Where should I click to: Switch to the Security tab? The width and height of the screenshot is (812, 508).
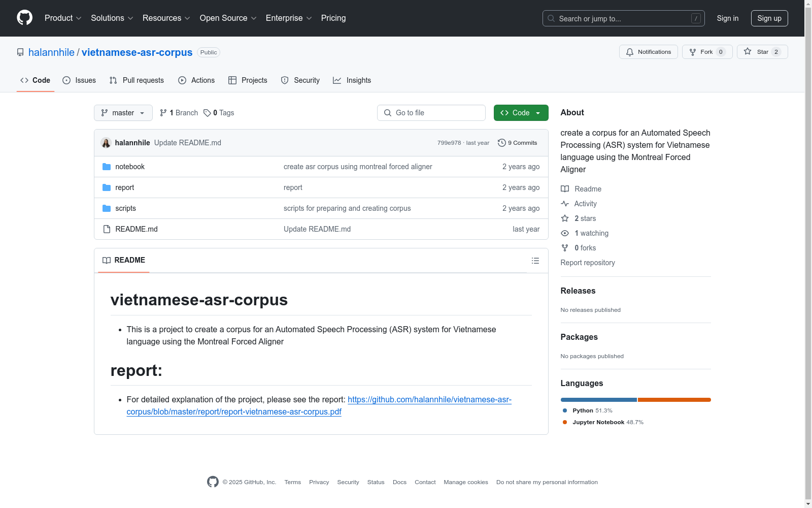300,80
